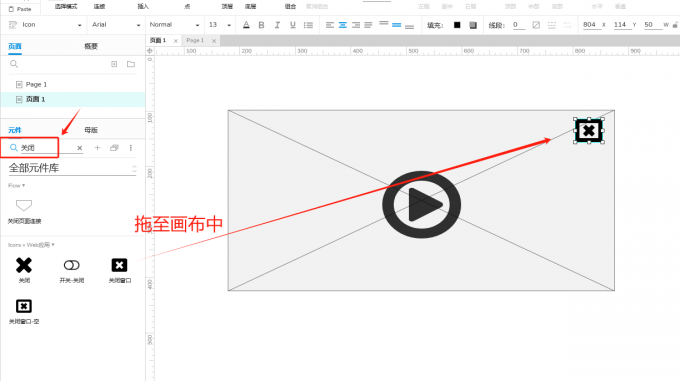This screenshot has width=680, height=381.
Task: Open the font size 13 dropdown
Action: pos(220,25)
